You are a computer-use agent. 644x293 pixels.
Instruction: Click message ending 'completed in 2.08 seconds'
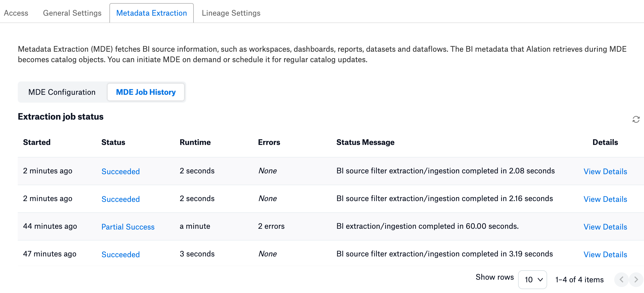(446, 171)
